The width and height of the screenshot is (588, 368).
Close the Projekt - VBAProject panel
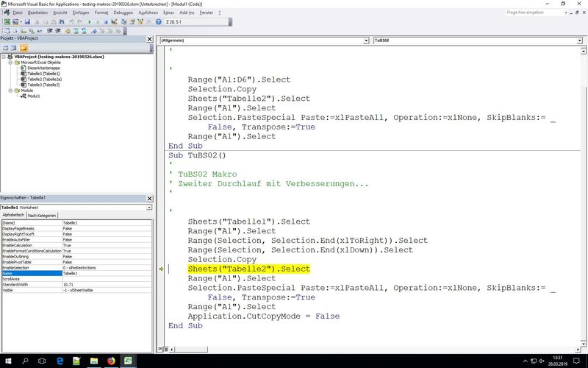point(150,38)
